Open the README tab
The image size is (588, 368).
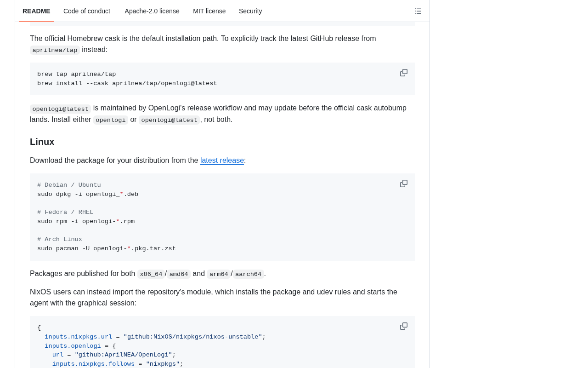[x=36, y=11]
